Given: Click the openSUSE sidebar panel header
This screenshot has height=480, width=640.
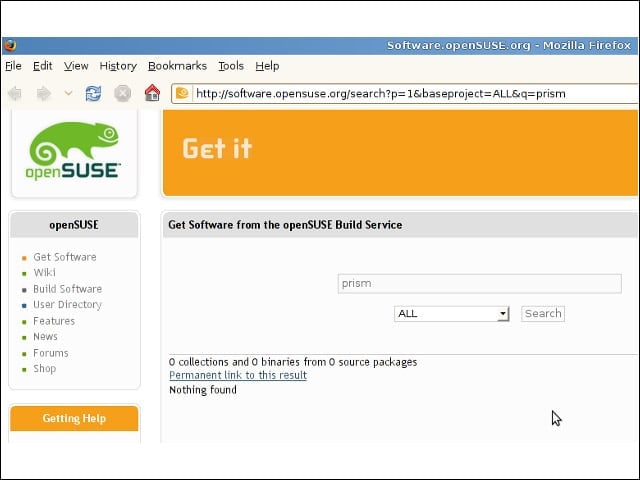Looking at the screenshot, I should pos(74,225).
